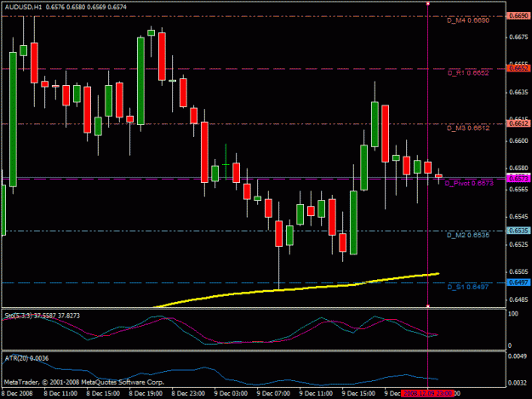Click the AUDUSD,H1 chart title text
Screen dimensions: 532x399
(23, 7)
